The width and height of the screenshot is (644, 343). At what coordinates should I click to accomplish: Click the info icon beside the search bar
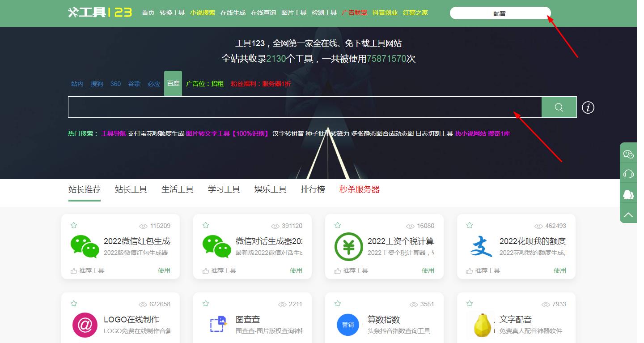[588, 107]
